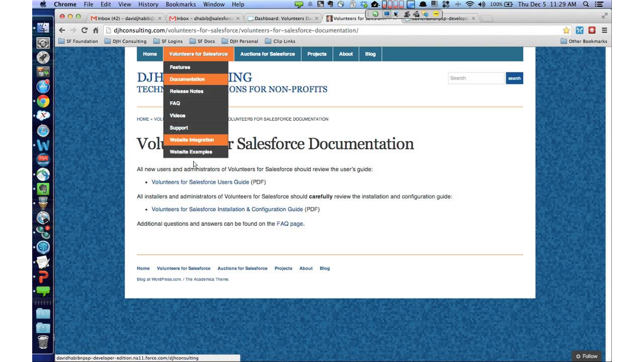Open Volunteers for Salesforce Users Guide link
The image size is (644, 362).
tap(200, 182)
